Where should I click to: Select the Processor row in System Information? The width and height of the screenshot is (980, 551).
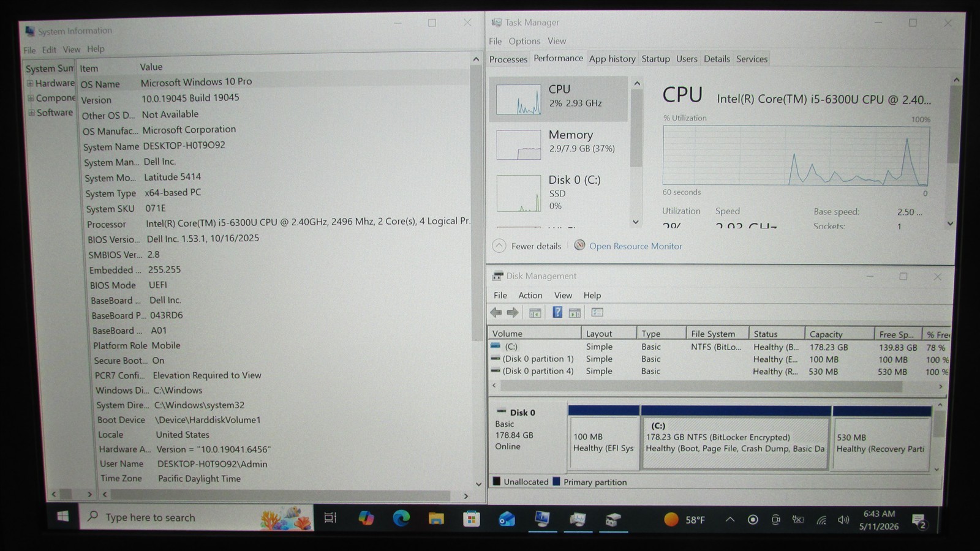point(277,223)
